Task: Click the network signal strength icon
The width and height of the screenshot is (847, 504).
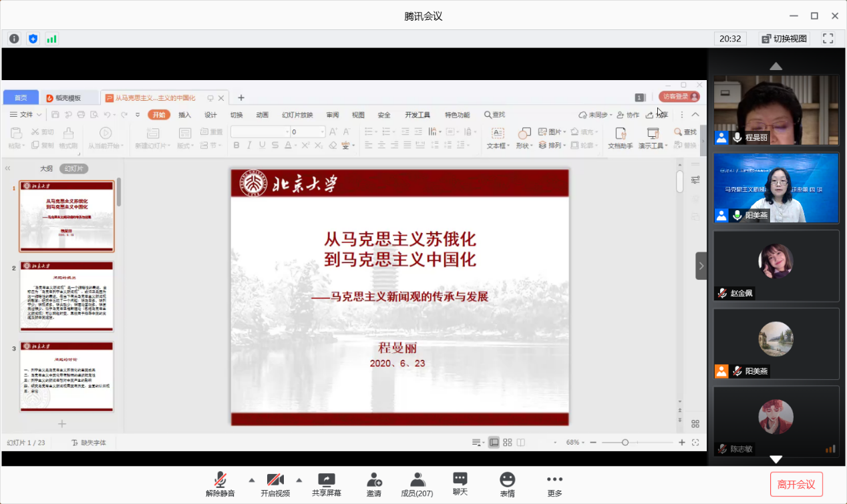Action: tap(51, 39)
